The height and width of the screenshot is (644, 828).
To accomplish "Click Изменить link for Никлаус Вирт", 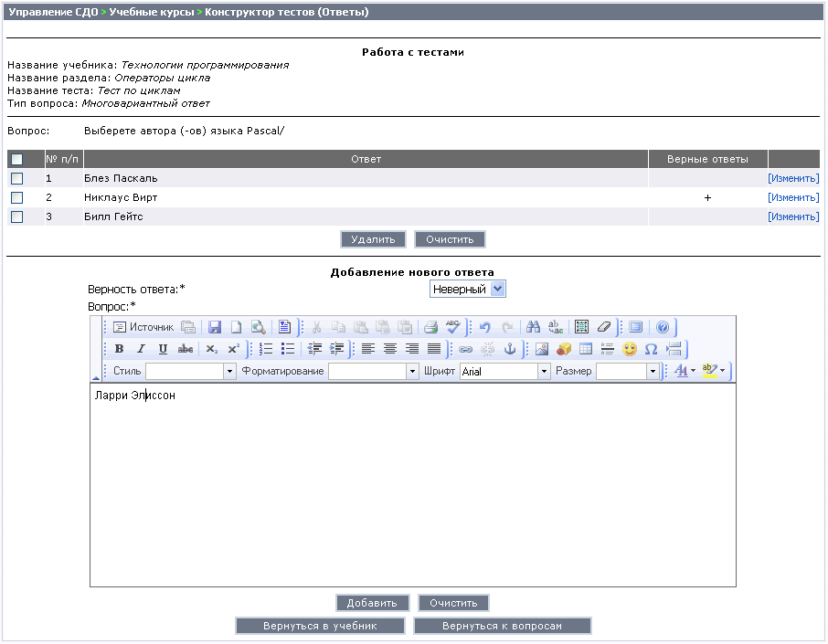I will point(793,197).
